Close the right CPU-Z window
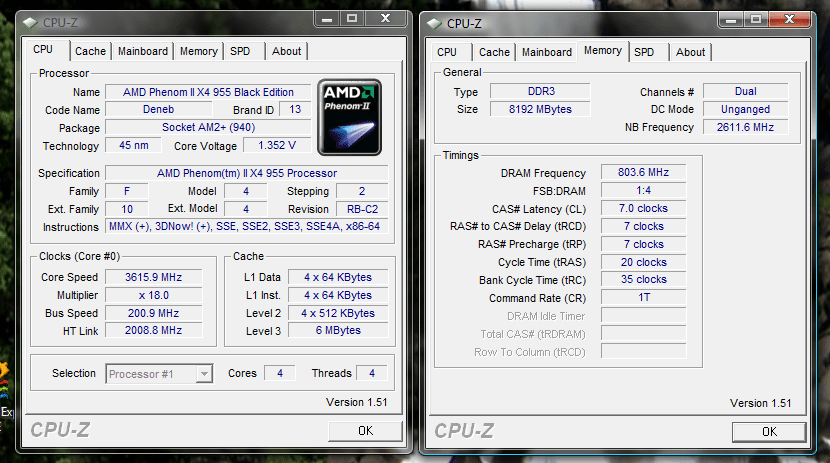Image resolution: width=830 pixels, height=463 pixels. (789, 20)
